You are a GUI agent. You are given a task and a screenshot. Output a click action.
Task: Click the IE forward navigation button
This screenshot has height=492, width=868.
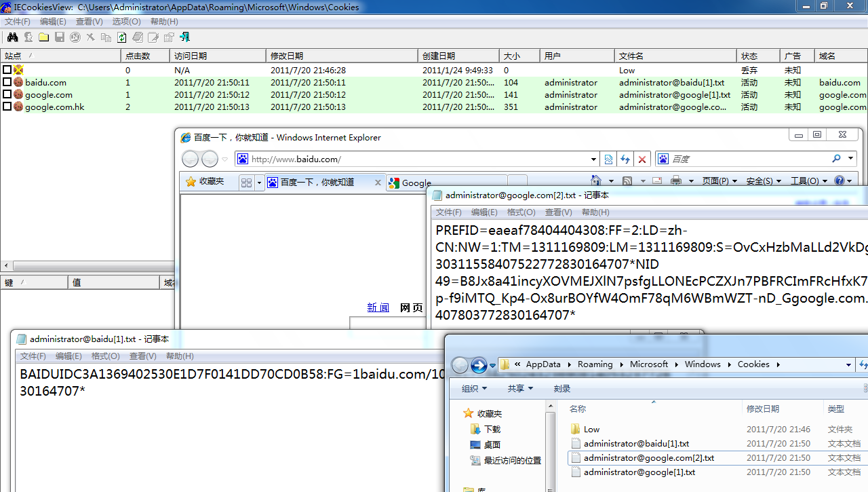(210, 159)
